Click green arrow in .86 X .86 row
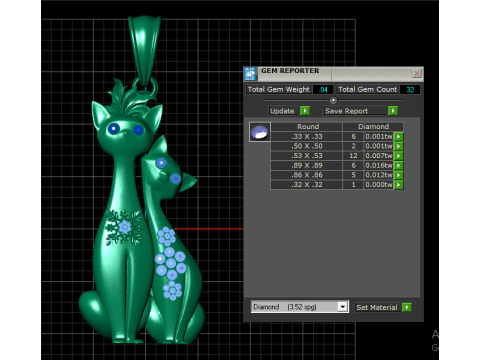Screen dimensions: 480x360 [399, 175]
